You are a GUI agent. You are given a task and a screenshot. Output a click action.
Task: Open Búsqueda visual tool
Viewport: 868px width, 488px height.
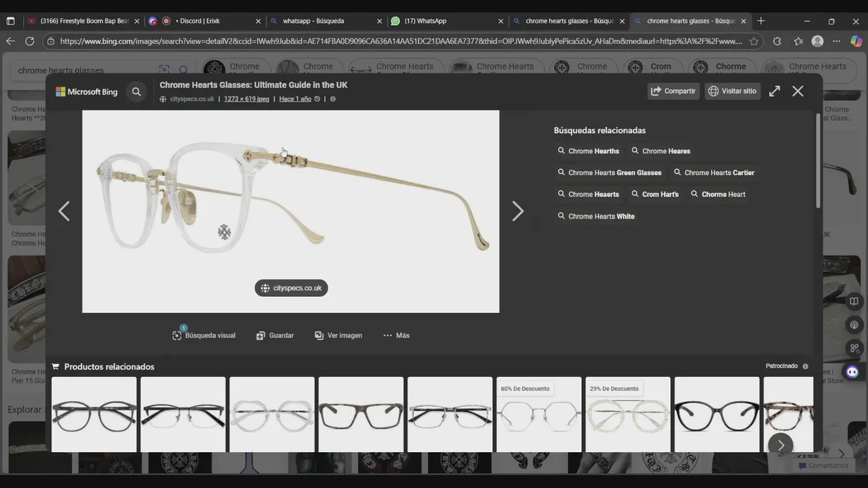point(203,335)
